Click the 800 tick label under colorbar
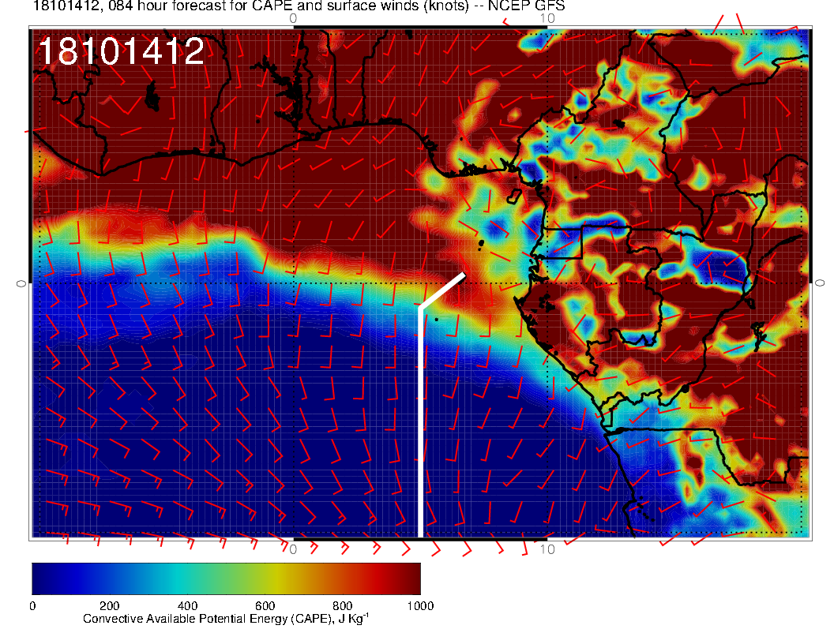Viewport: 834px width, 644px height. pyautogui.click(x=342, y=606)
